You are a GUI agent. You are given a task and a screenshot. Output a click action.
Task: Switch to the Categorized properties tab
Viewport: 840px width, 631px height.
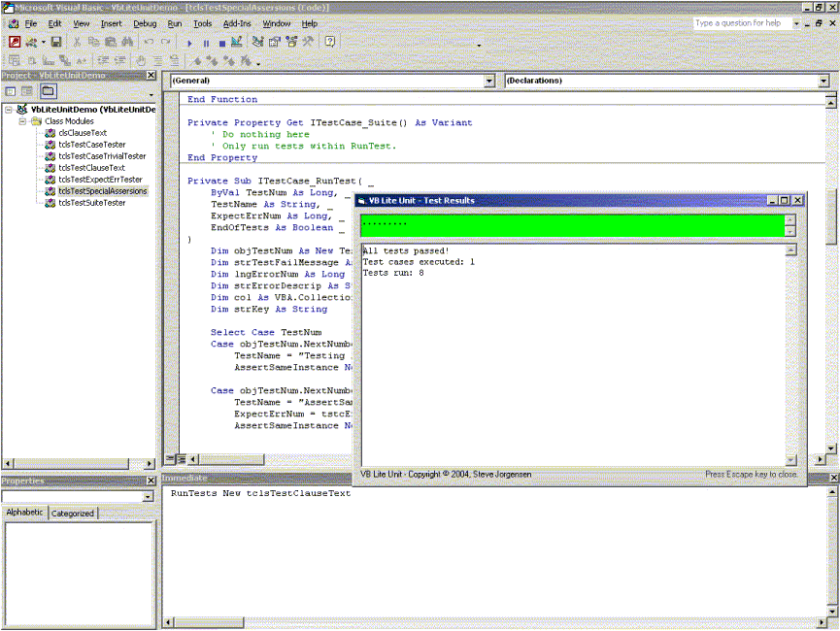[x=72, y=514]
